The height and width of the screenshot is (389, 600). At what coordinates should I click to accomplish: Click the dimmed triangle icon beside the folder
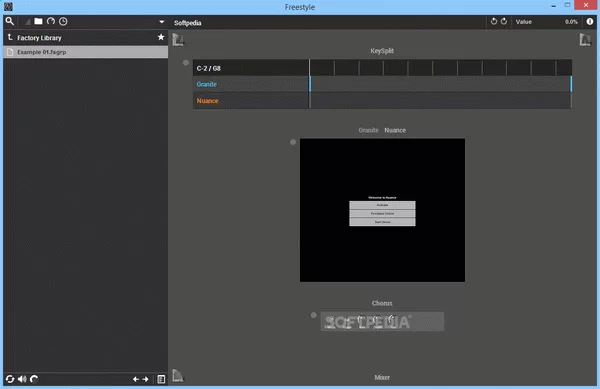28,22
